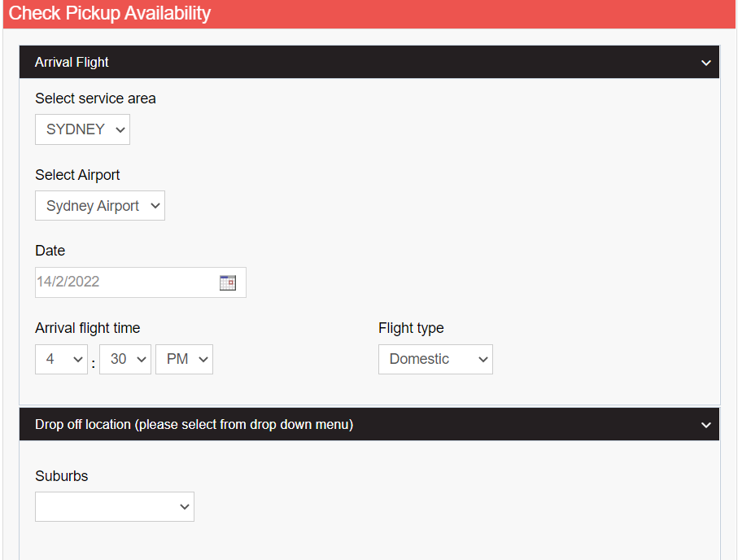Screen dimensions: 738x560
Task: Click the Flight type label
Action: (411, 328)
